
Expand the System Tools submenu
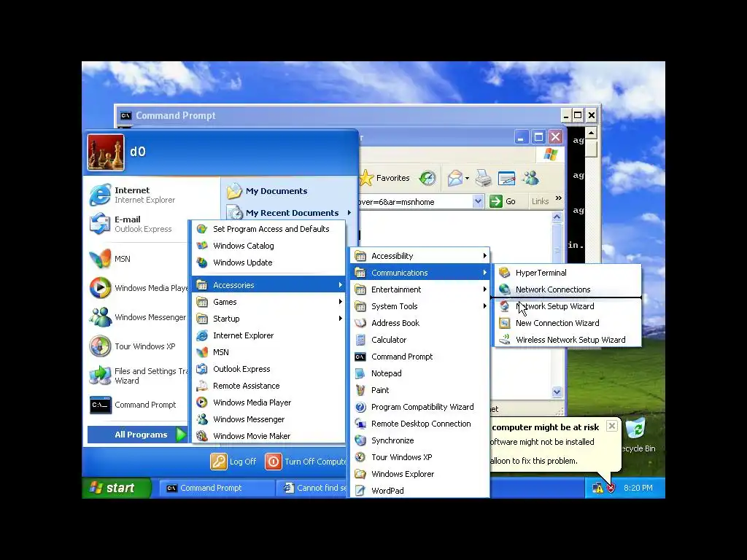click(x=419, y=306)
